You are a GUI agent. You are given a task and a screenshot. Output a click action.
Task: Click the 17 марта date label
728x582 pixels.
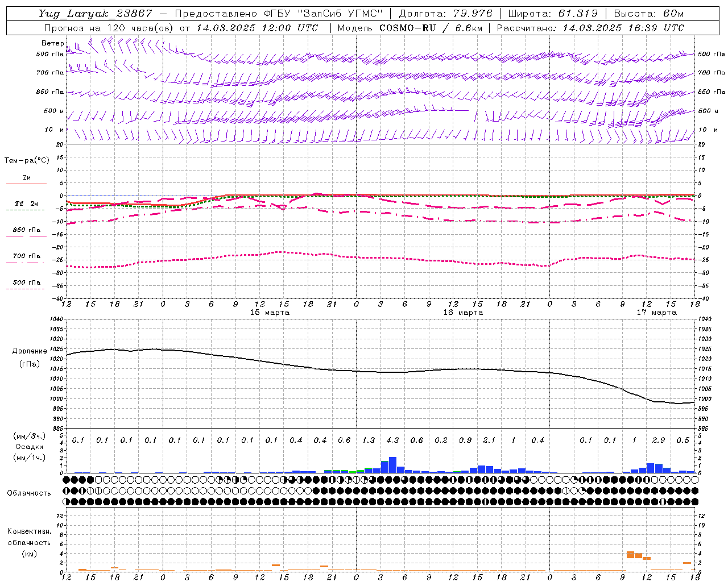656,313
